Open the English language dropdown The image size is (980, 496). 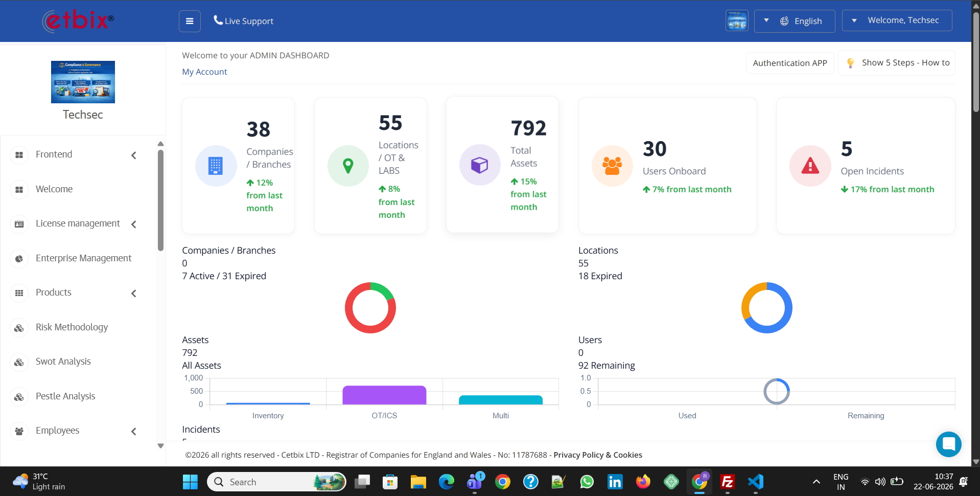point(795,21)
